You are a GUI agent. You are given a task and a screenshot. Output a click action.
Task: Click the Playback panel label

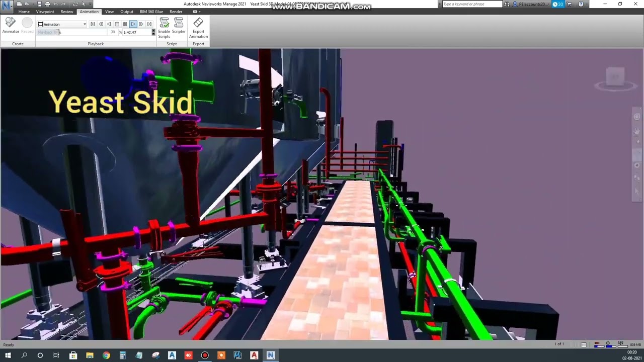click(96, 44)
